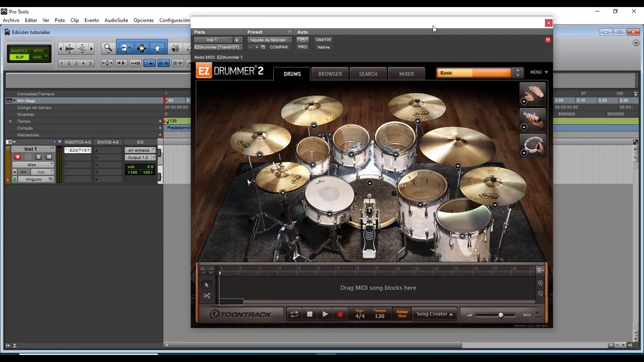Open hand claps percussion thumbnail

point(532,94)
